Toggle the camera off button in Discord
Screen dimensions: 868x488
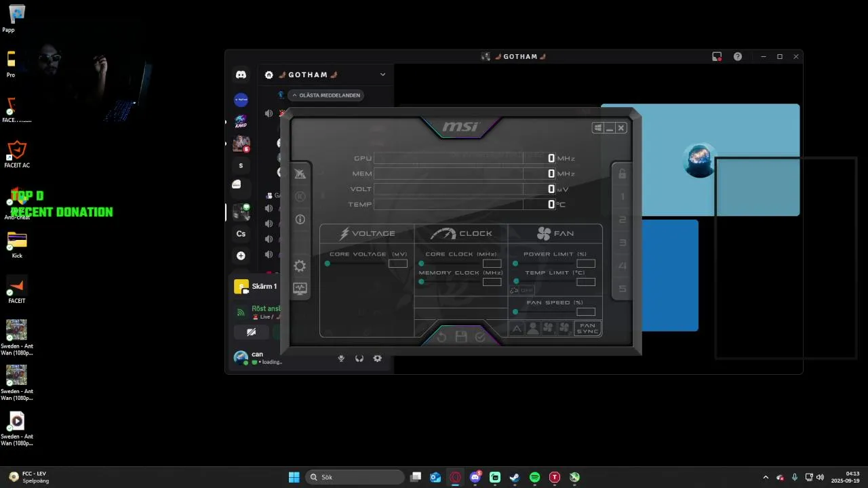(x=251, y=332)
